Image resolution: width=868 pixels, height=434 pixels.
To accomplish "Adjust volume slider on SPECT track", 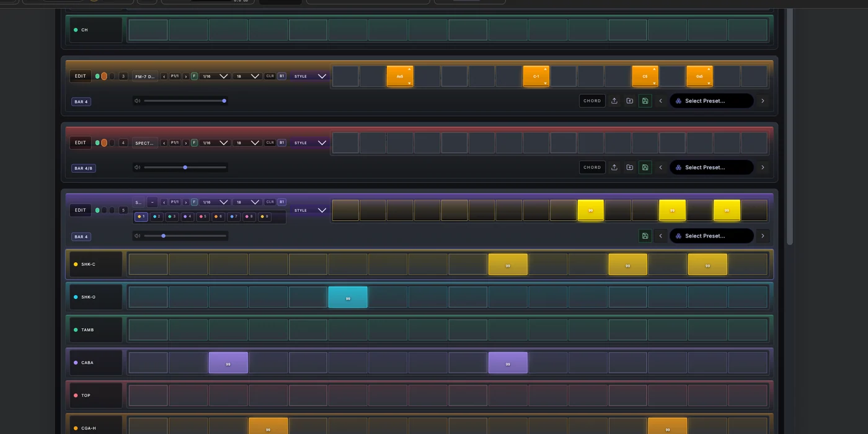I will [x=185, y=167].
